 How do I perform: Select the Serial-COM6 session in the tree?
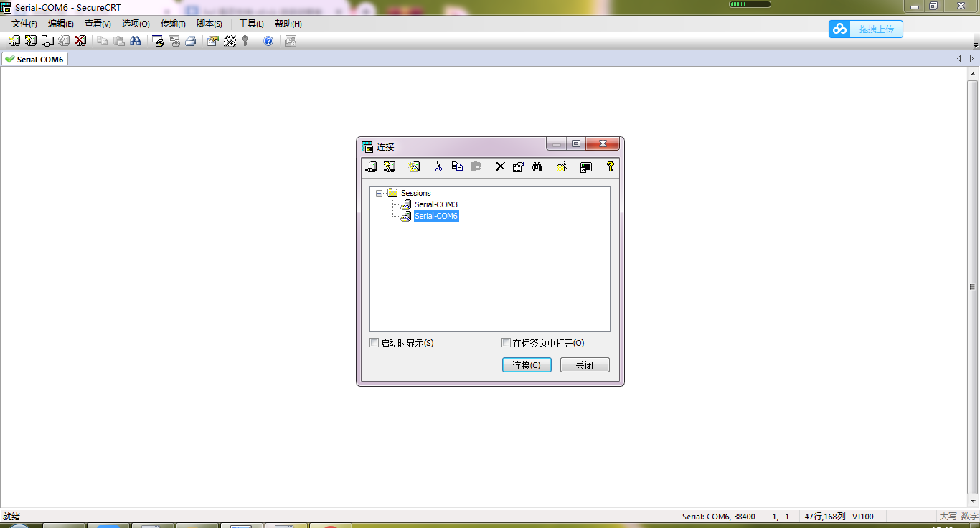click(436, 216)
